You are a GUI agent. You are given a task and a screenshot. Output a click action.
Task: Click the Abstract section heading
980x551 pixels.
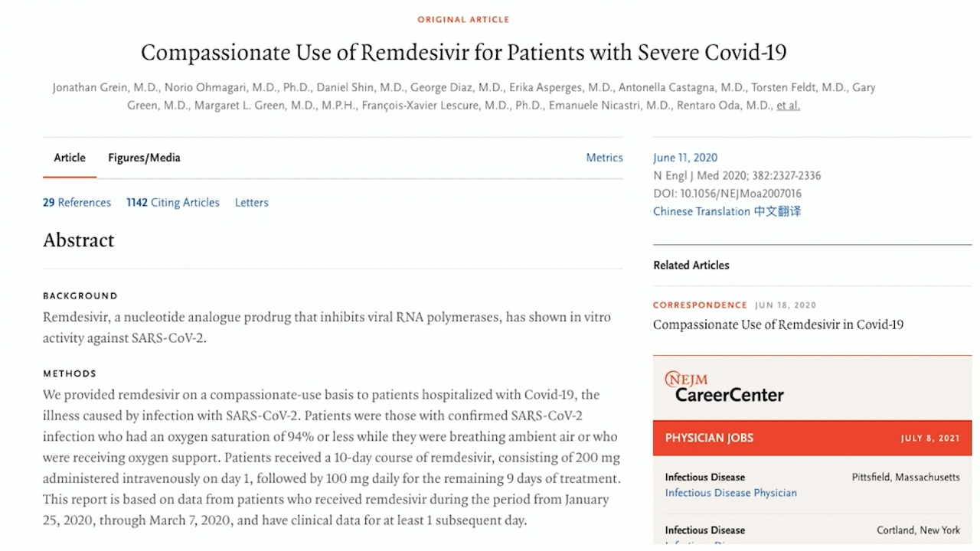pos(78,240)
